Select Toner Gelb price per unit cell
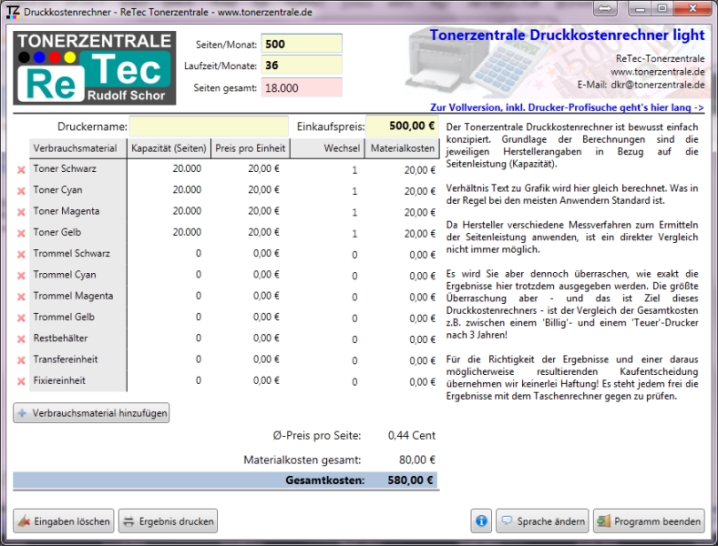 (x=249, y=232)
